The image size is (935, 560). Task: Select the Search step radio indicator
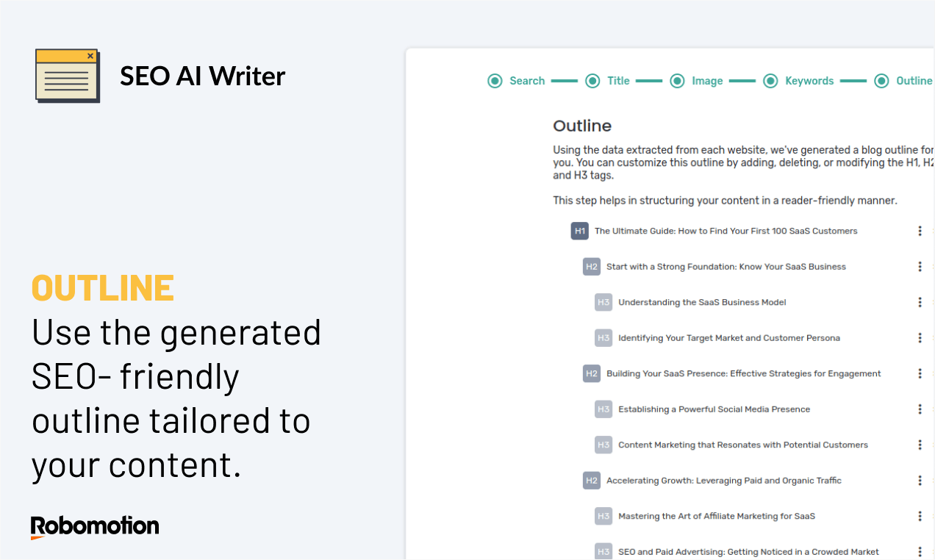(x=495, y=81)
